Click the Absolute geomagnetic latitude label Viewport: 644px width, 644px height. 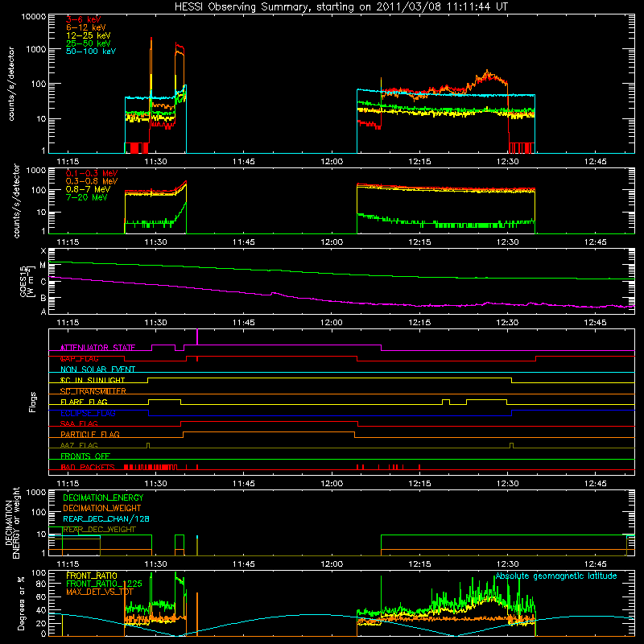tap(556, 576)
